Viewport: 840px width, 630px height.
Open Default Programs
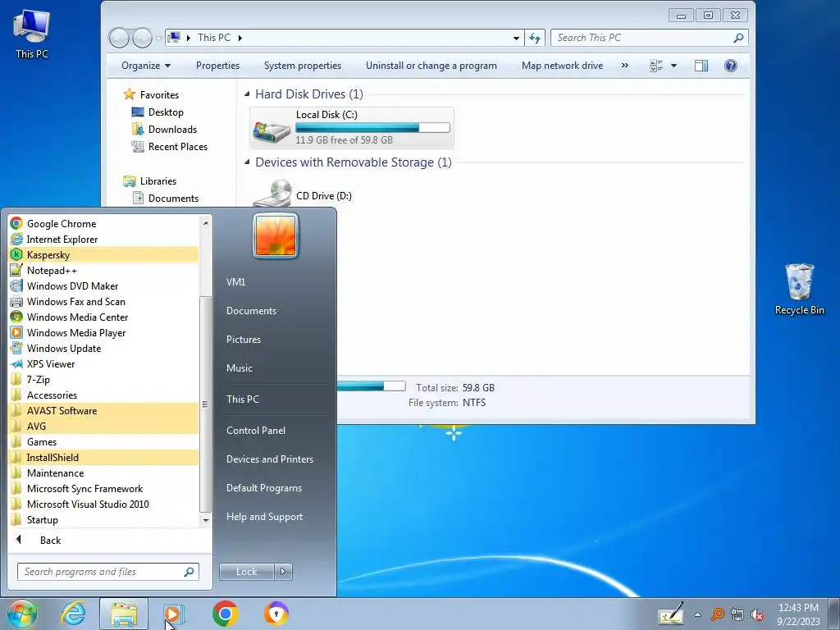(263, 488)
